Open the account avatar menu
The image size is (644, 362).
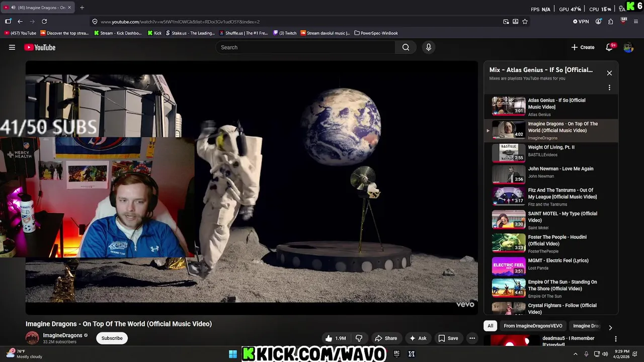tap(628, 47)
